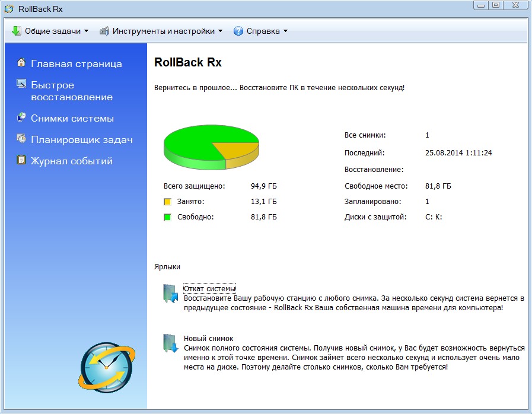Screen dimensions: 532x414
Task: Click the green Свободно legend swatch
Action: point(167,217)
